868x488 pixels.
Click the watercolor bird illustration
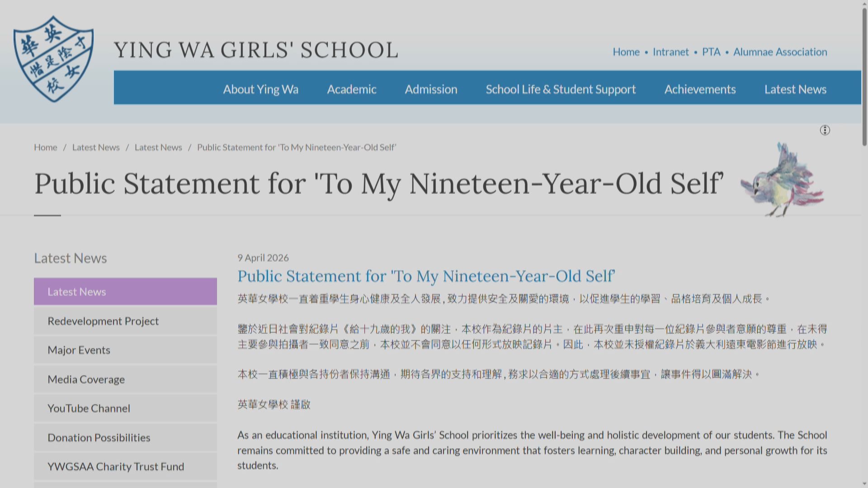coord(782,181)
